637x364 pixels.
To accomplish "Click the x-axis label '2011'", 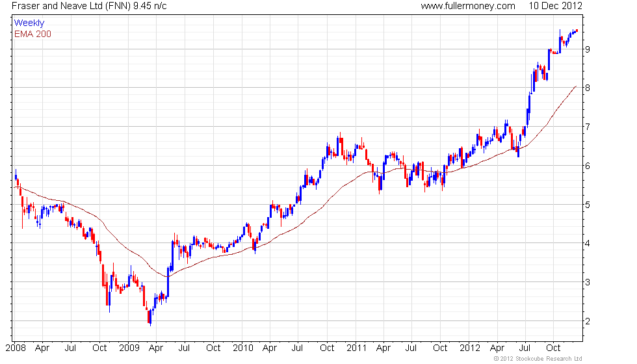I will tap(356, 348).
